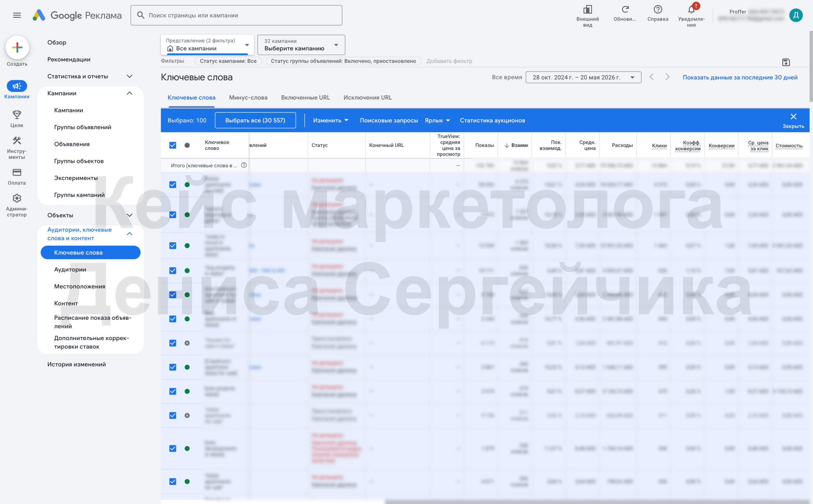The height and width of the screenshot is (504, 813).
Task: Open the Administrator gear icon
Action: coord(17,198)
